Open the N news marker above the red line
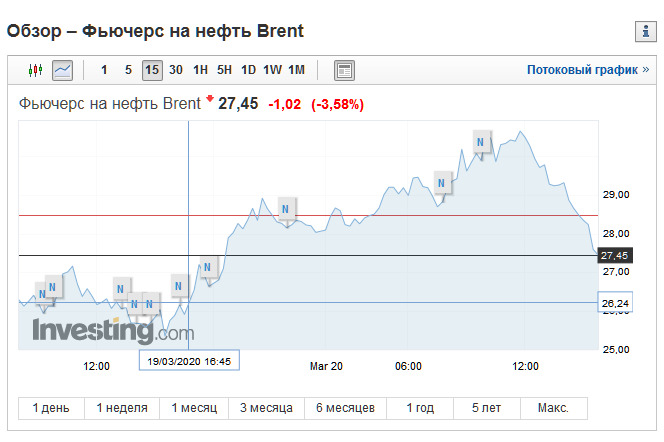The width and height of the screenshot is (664, 442). pos(286,209)
